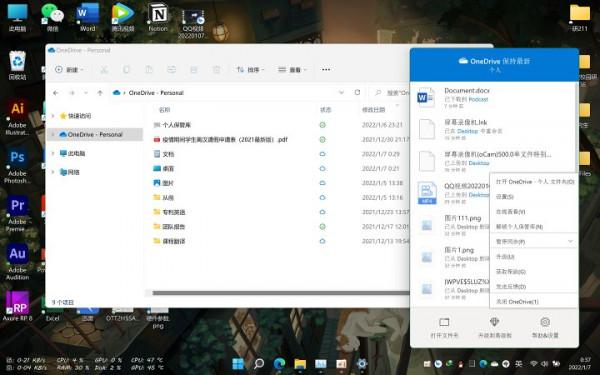
Task: Select the Axure RP 8 desktop icon
Action: click(x=17, y=306)
